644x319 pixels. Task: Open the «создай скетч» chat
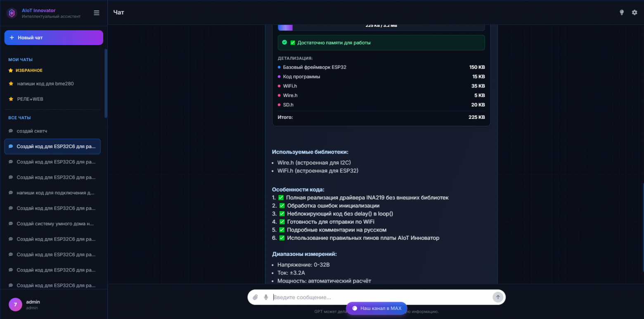(x=32, y=131)
